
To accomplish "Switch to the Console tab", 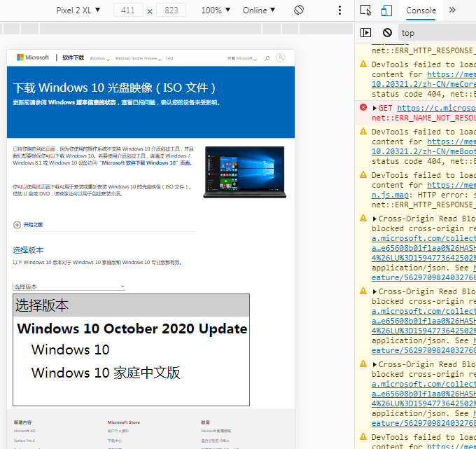I will coord(421,11).
